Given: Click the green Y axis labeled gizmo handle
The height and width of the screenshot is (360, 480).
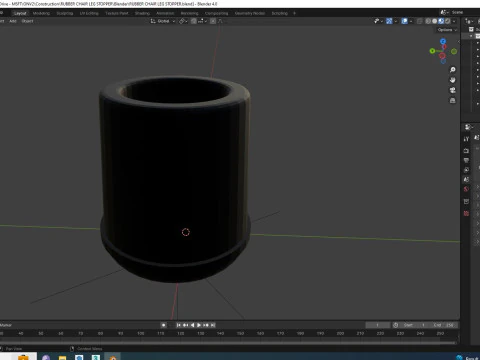Looking at the screenshot, I should click(432, 51).
